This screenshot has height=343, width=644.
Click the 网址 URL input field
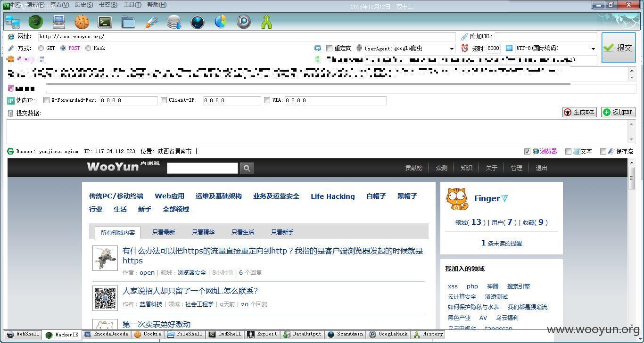pyautogui.click(x=247, y=36)
